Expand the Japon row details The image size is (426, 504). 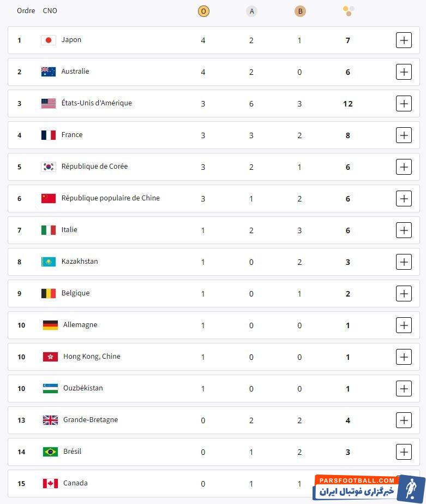pyautogui.click(x=404, y=40)
